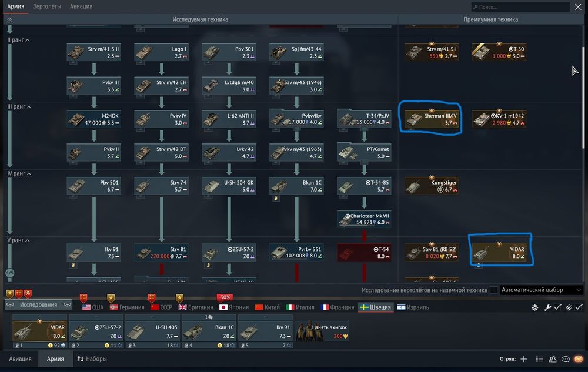Click the Нанять экипаж button
This screenshot has height=372, width=588.
(322, 331)
